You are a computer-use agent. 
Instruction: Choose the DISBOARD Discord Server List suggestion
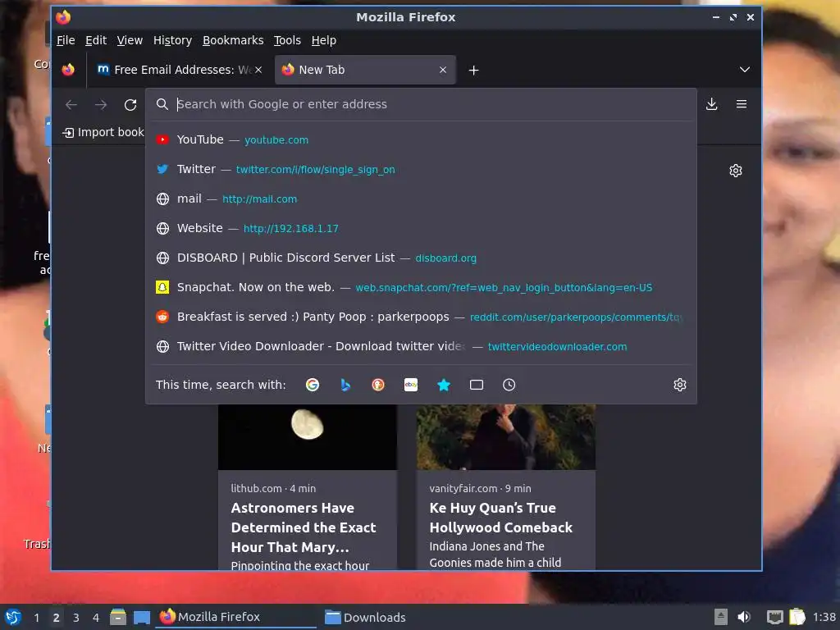coord(421,258)
